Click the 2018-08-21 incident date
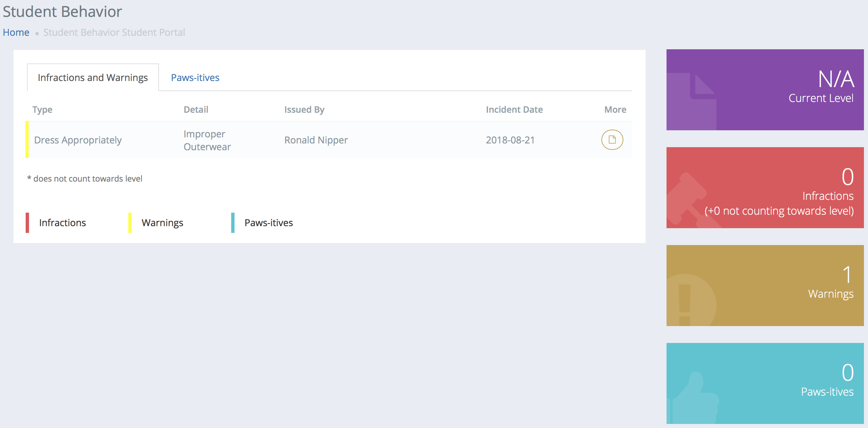This screenshot has height=428, width=868. click(x=510, y=140)
